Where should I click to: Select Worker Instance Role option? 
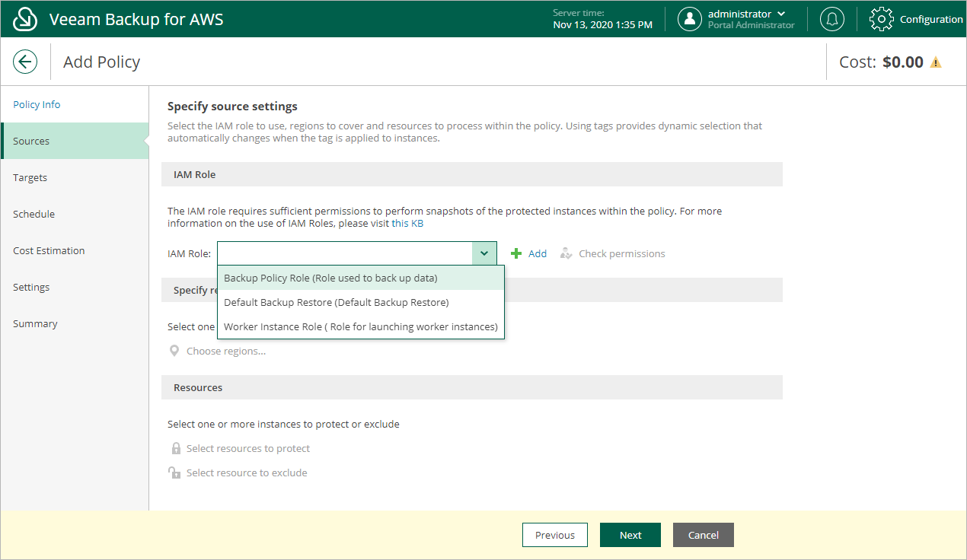[361, 326]
